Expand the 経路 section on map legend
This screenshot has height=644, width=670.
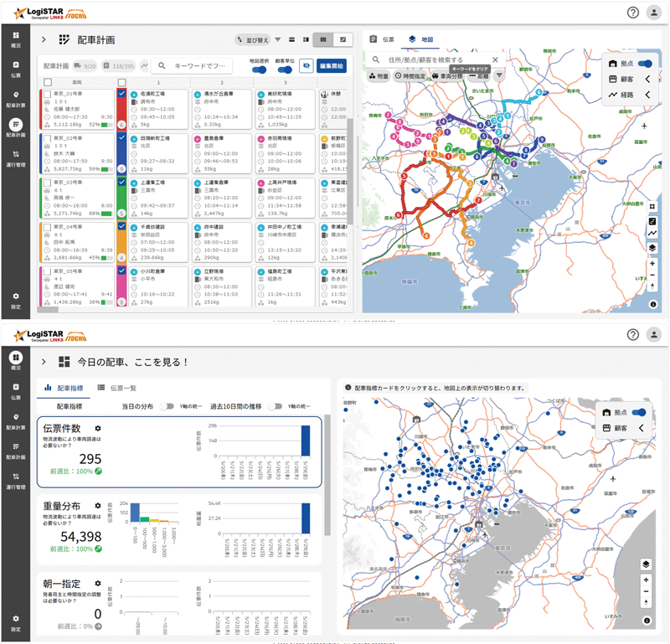coord(647,95)
